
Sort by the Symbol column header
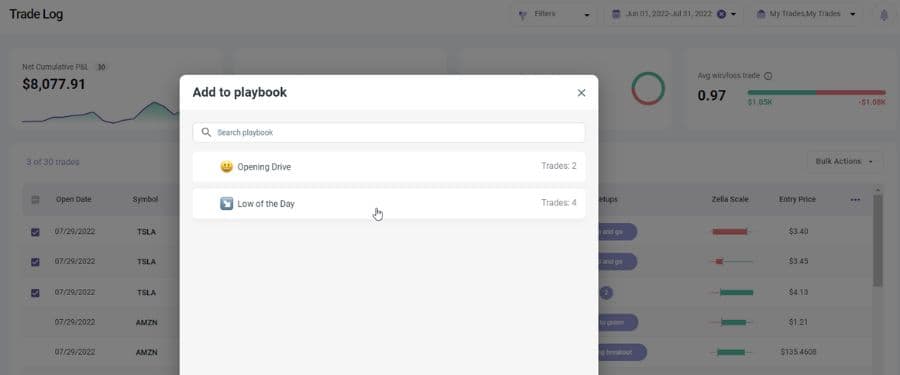(145, 200)
